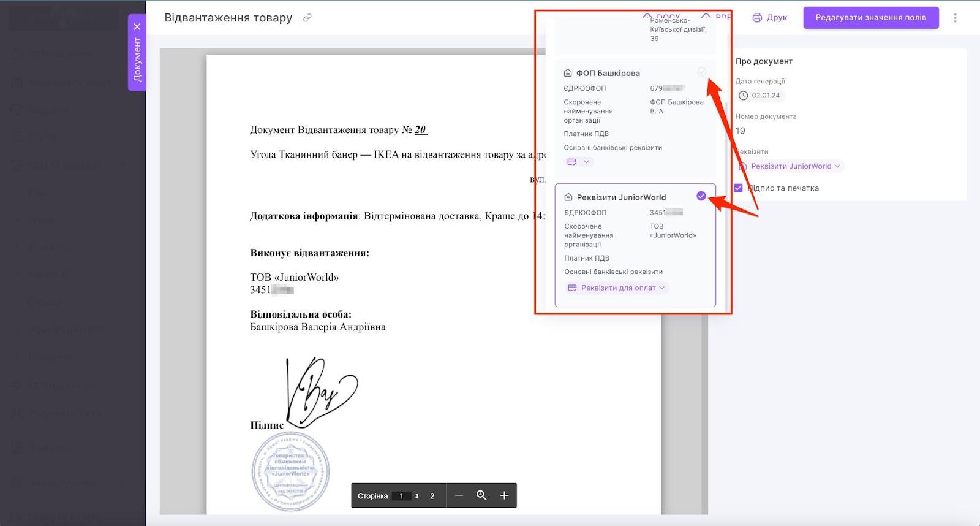
Task: Open the three-dot more options menu
Action: click(955, 18)
